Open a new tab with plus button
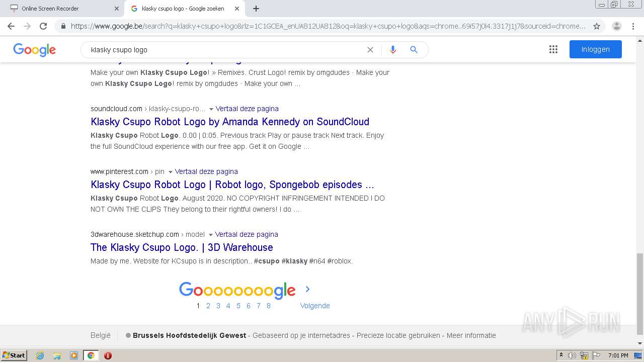644x362 pixels. point(256,9)
